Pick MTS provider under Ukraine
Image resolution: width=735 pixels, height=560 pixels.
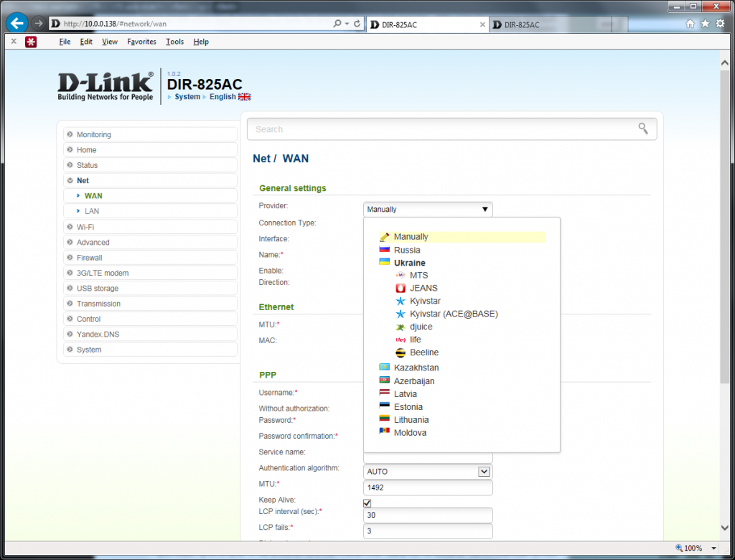pyautogui.click(x=418, y=275)
